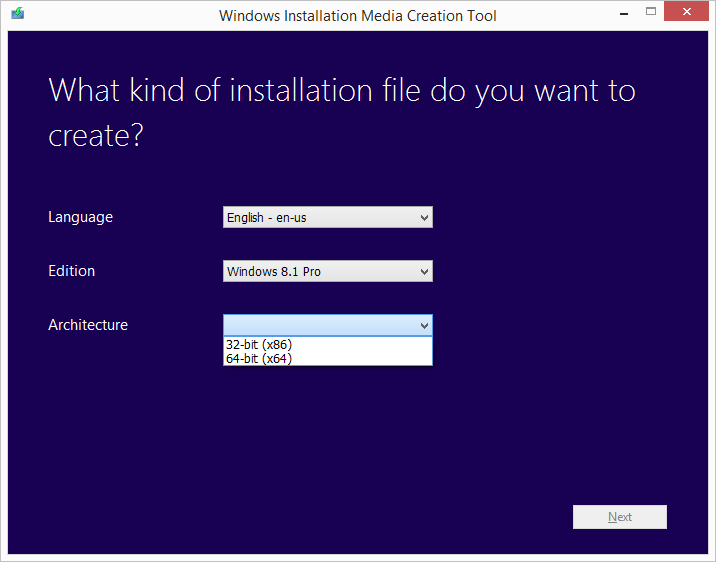
Task: Collapse the open Architecture dropdown
Action: (x=327, y=325)
